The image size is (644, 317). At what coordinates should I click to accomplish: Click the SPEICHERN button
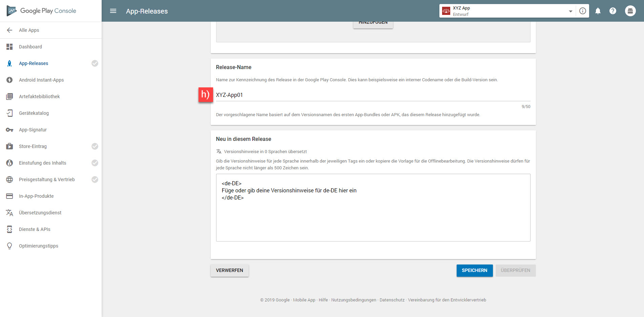click(x=475, y=270)
